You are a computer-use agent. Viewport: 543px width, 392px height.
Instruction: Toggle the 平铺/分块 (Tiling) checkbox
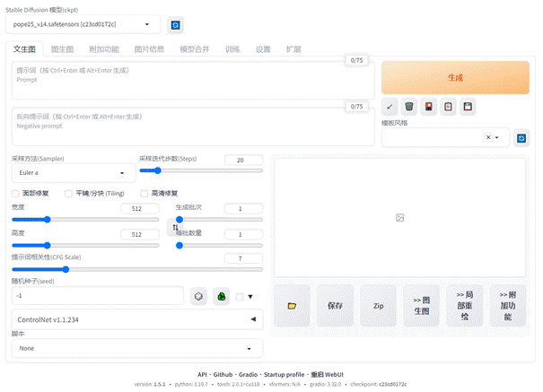[68, 193]
